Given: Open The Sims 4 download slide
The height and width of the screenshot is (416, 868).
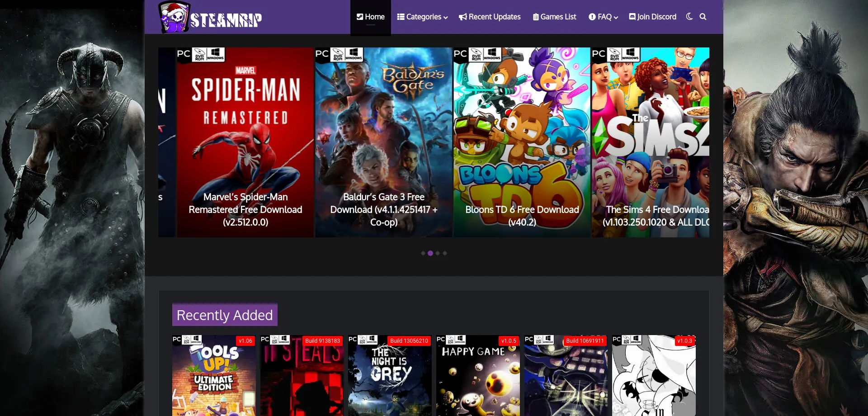Looking at the screenshot, I should pos(651,142).
